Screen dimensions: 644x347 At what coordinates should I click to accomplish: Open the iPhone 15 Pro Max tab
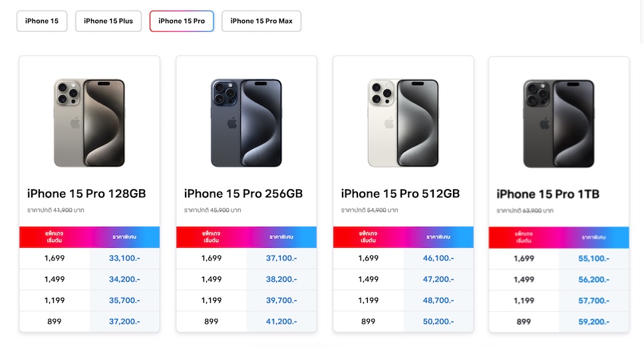click(261, 21)
